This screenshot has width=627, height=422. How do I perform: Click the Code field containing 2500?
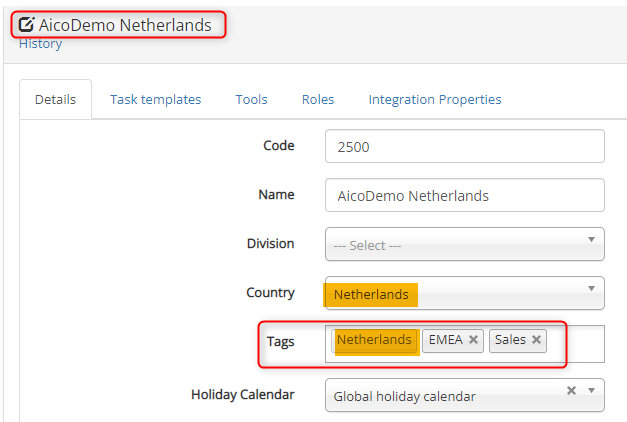pyautogui.click(x=464, y=146)
